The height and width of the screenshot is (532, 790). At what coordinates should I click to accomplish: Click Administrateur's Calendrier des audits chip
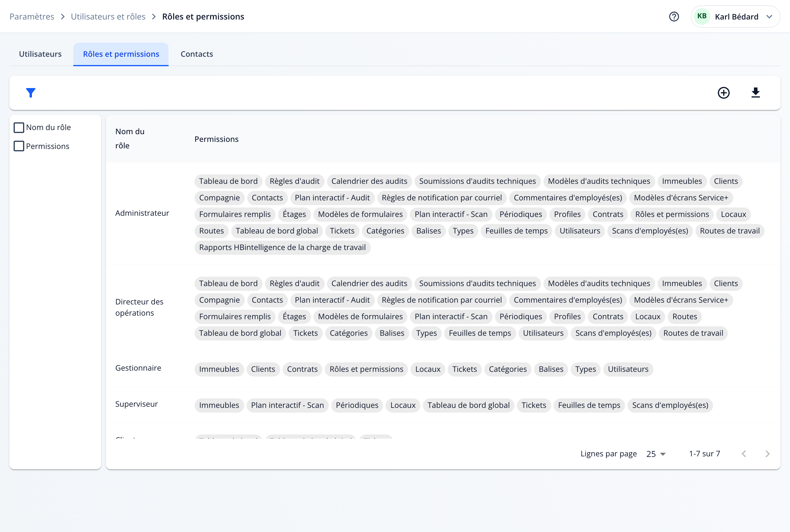pos(369,181)
